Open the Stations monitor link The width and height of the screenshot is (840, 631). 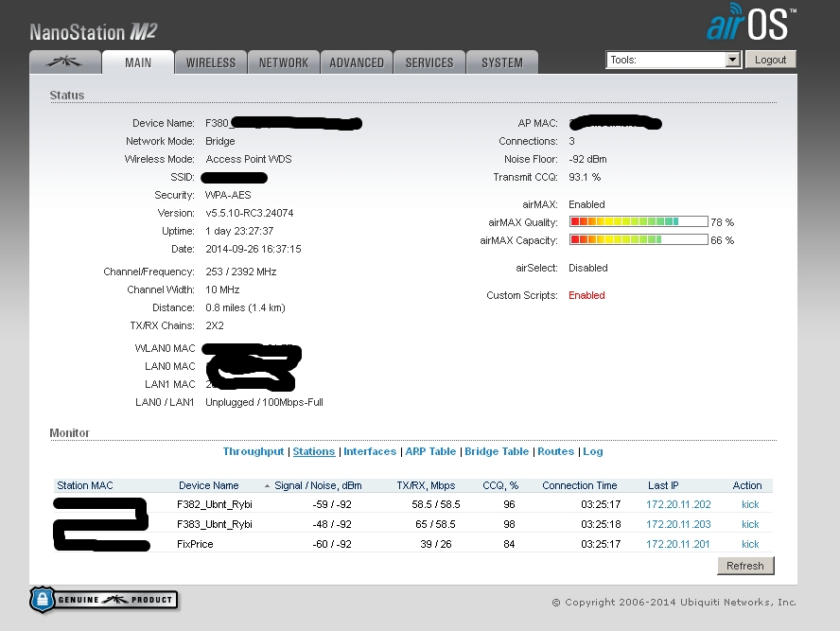click(x=314, y=451)
